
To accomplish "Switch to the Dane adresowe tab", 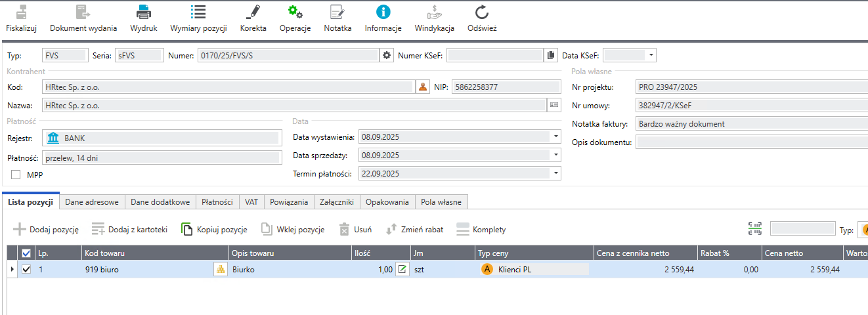I will pyautogui.click(x=92, y=202).
